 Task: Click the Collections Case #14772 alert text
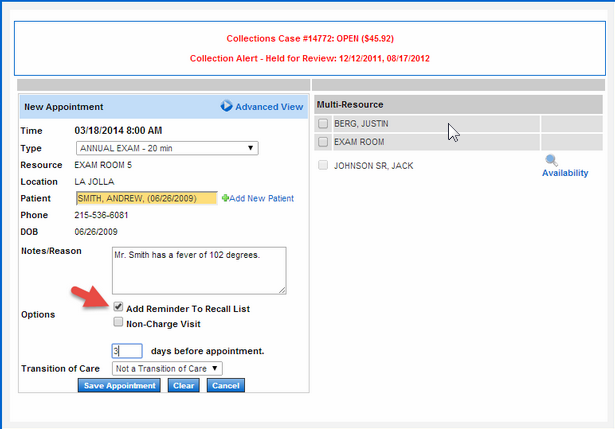point(308,38)
